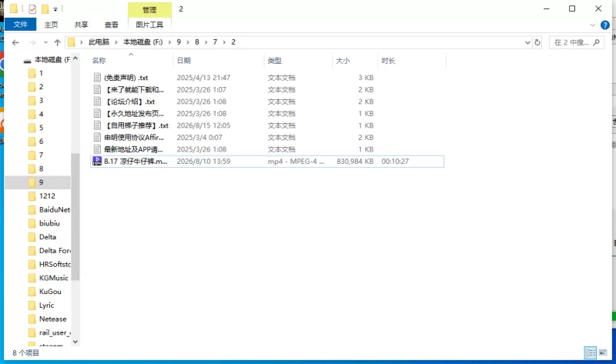Click the Lyric folder icon
This screenshot has height=364, width=616.
pyautogui.click(x=32, y=306)
